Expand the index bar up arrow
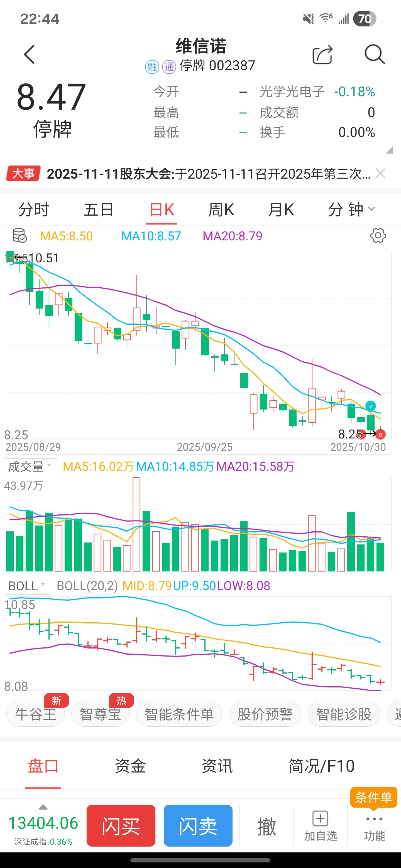Image resolution: width=401 pixels, height=868 pixels. [43, 807]
